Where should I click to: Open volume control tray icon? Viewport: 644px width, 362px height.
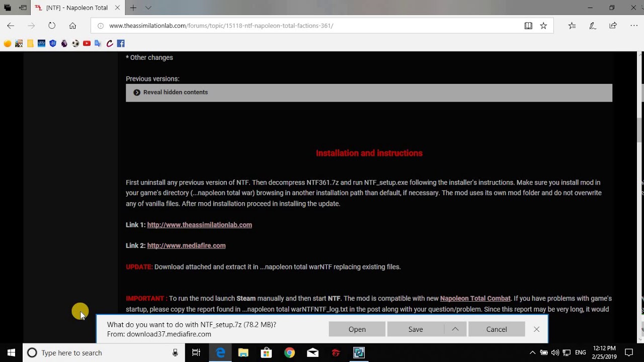(555, 353)
